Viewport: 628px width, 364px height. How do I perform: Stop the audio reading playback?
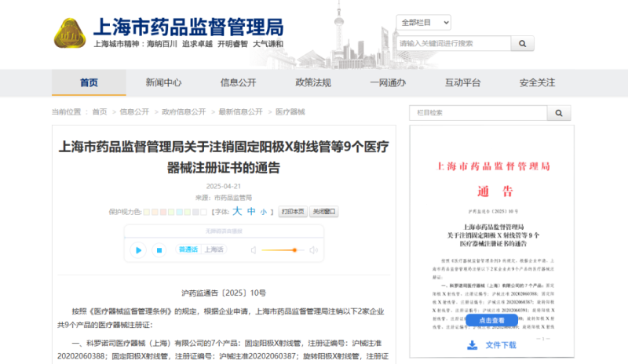pos(159,250)
